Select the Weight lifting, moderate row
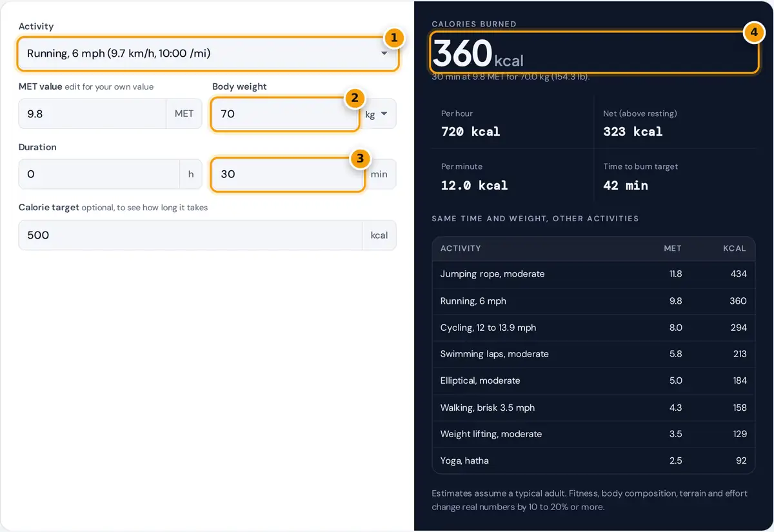Image resolution: width=774 pixels, height=532 pixels. [x=593, y=434]
